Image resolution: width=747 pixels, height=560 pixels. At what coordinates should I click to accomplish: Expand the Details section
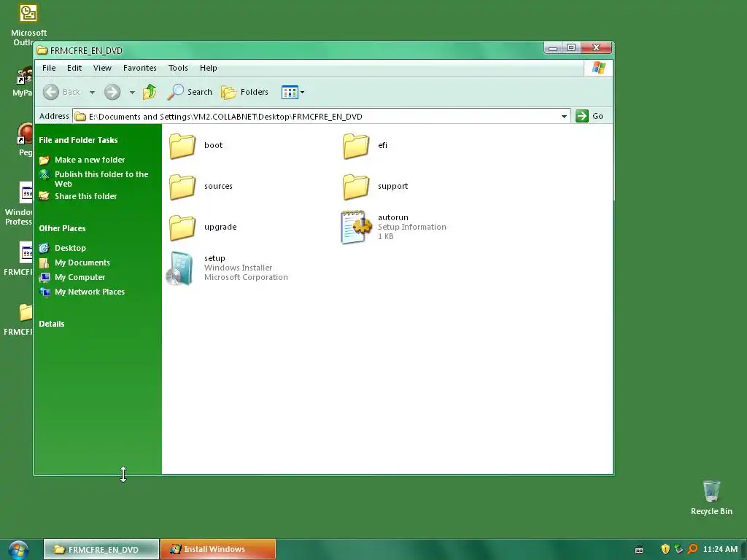click(52, 324)
